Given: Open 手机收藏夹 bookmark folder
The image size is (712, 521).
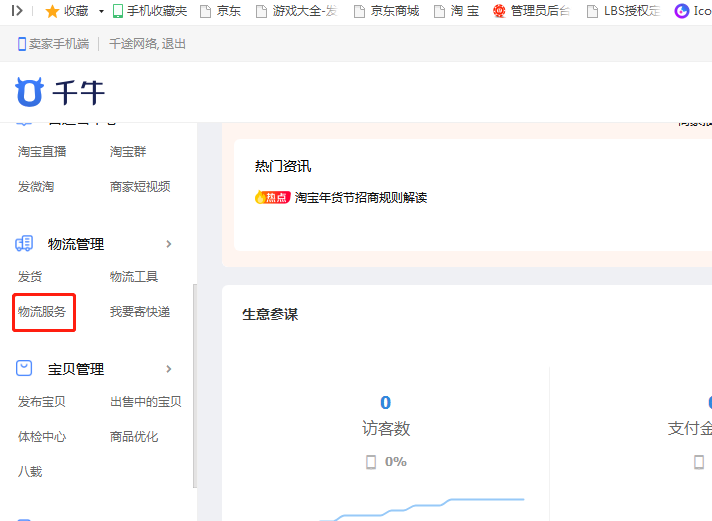Looking at the screenshot, I should click(x=150, y=11).
